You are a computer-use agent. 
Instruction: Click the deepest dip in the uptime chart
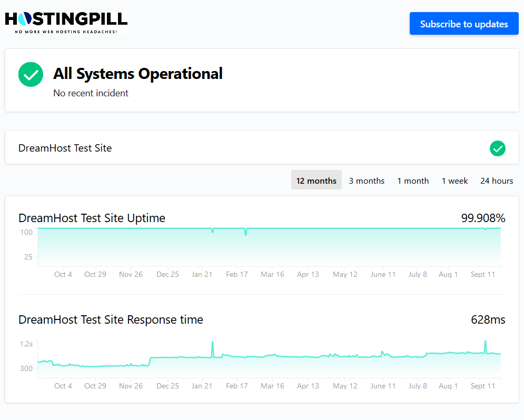click(x=245, y=233)
